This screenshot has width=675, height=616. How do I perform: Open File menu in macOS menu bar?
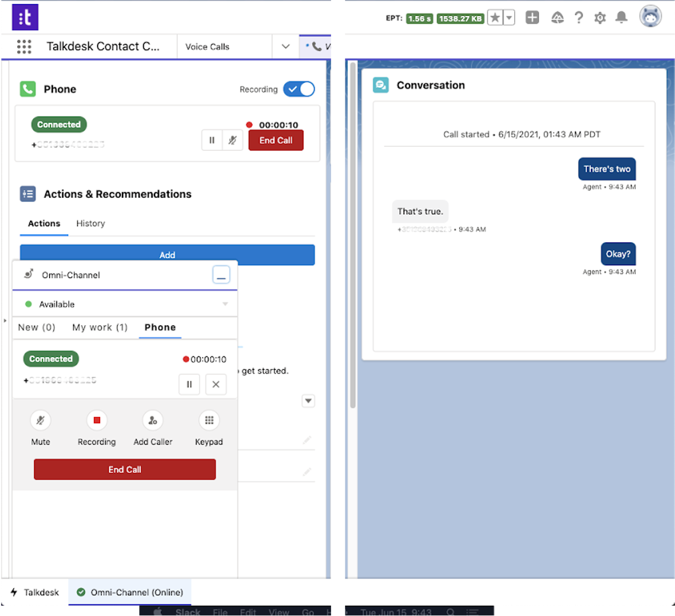click(220, 612)
